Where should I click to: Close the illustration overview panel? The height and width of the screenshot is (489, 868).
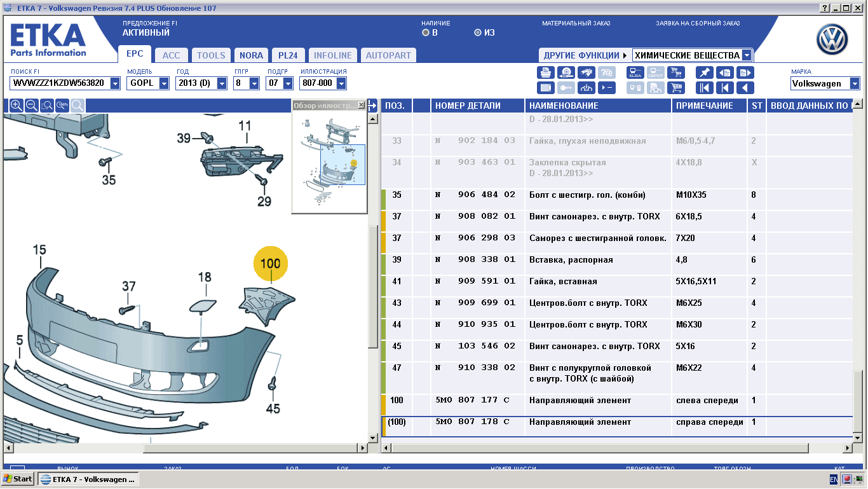point(362,105)
